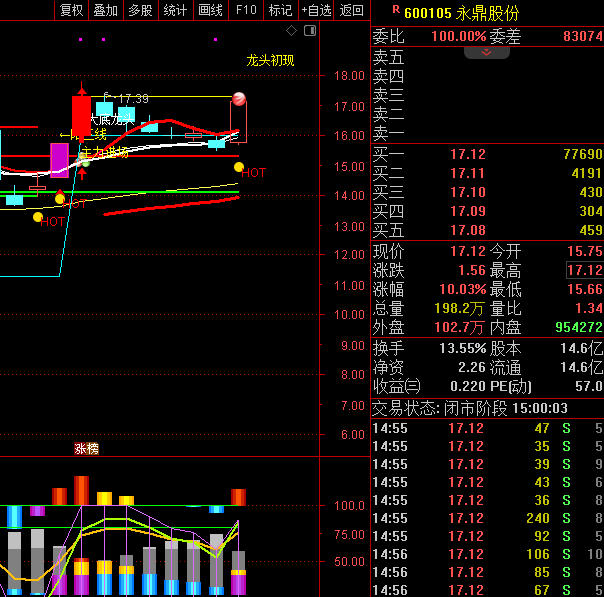This screenshot has height=597, width=604.
Task: Click the R badge beside stock code 600105
Action: click(396, 10)
